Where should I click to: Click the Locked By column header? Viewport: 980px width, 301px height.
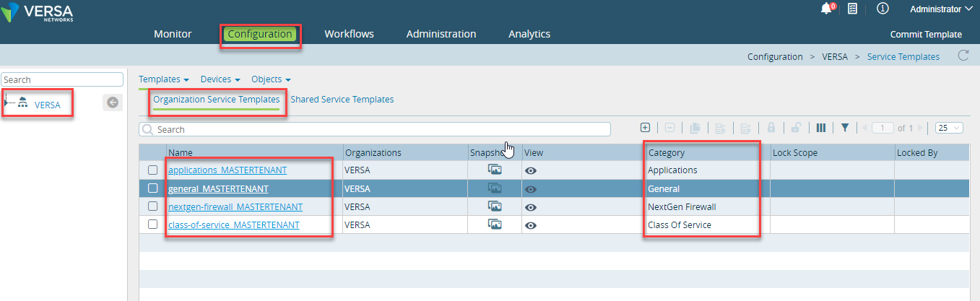[x=932, y=153]
